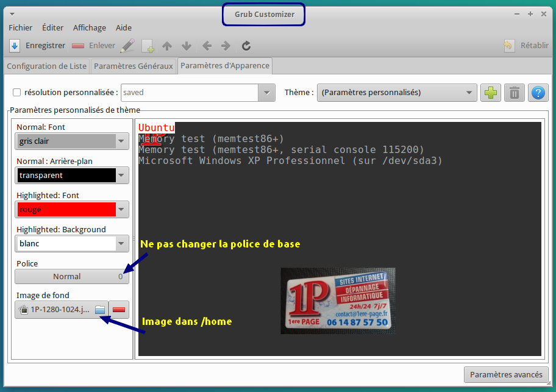The width and height of the screenshot is (556, 392).
Task: Click the green plus add theme icon
Action: [x=490, y=93]
